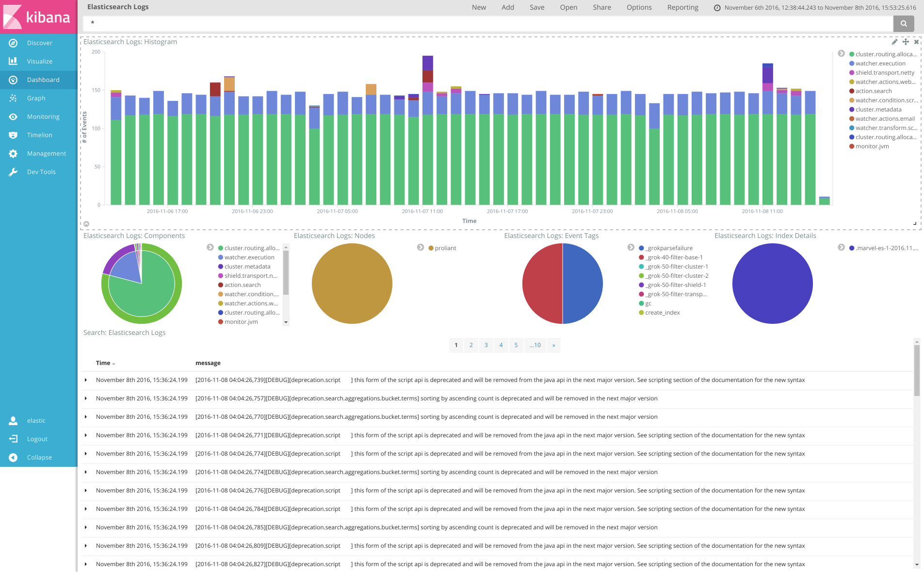This screenshot has width=924, height=572.
Task: Click the Timelion mask icon
Action: tap(13, 135)
